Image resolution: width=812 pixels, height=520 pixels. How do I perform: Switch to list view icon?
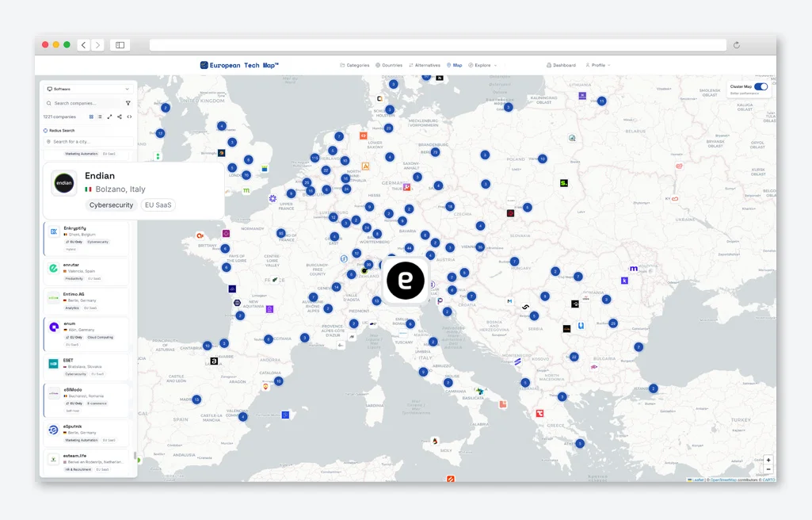(x=100, y=117)
